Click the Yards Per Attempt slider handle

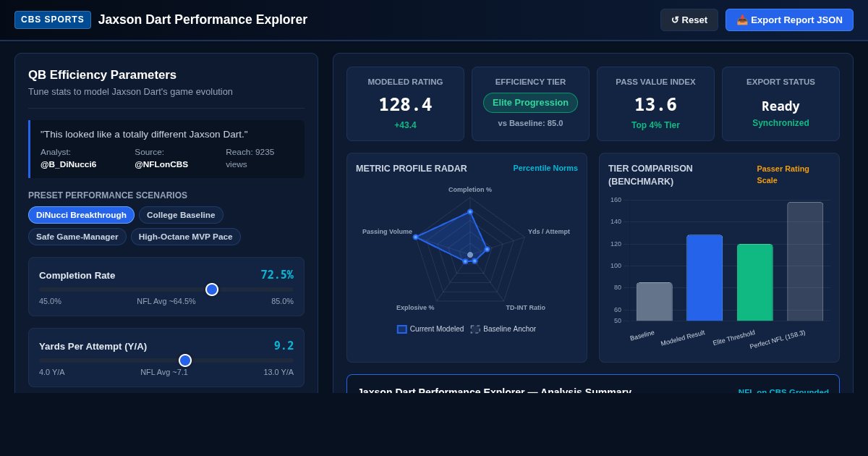point(185,360)
